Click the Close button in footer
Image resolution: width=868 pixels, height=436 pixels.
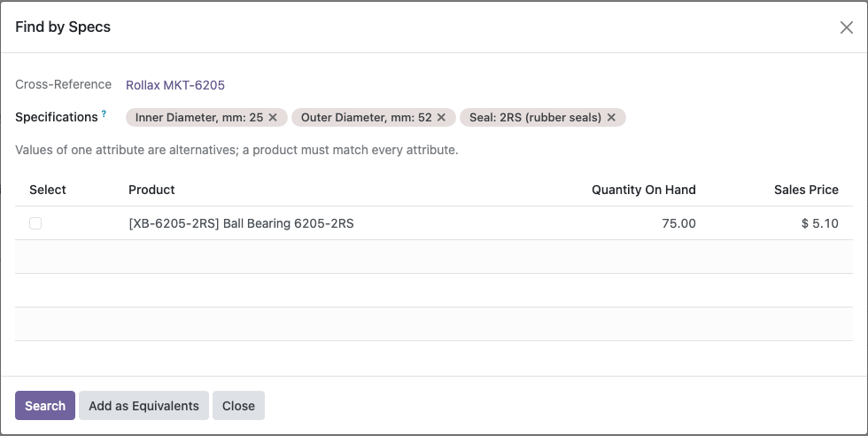(238, 406)
